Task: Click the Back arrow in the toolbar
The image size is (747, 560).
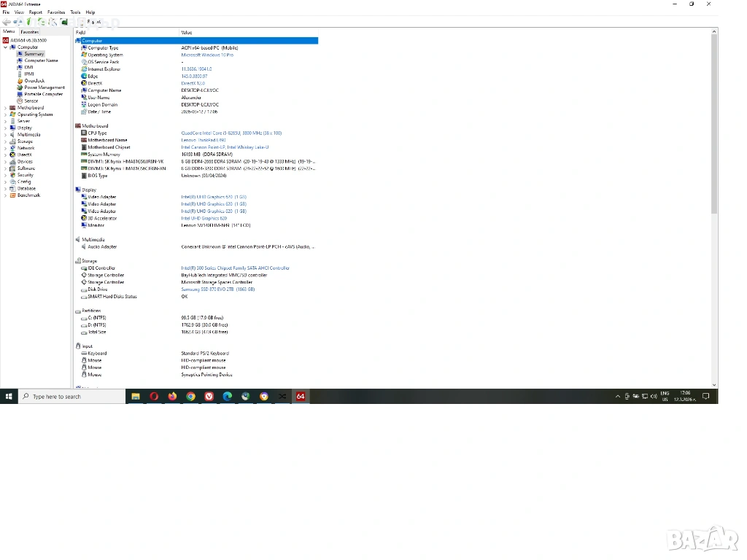Action: (7, 22)
